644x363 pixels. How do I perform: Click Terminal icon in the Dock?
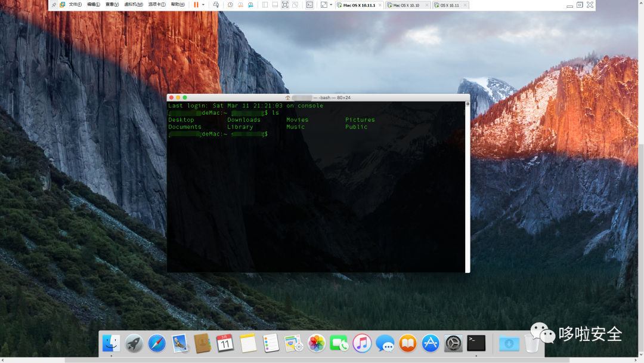click(x=476, y=343)
